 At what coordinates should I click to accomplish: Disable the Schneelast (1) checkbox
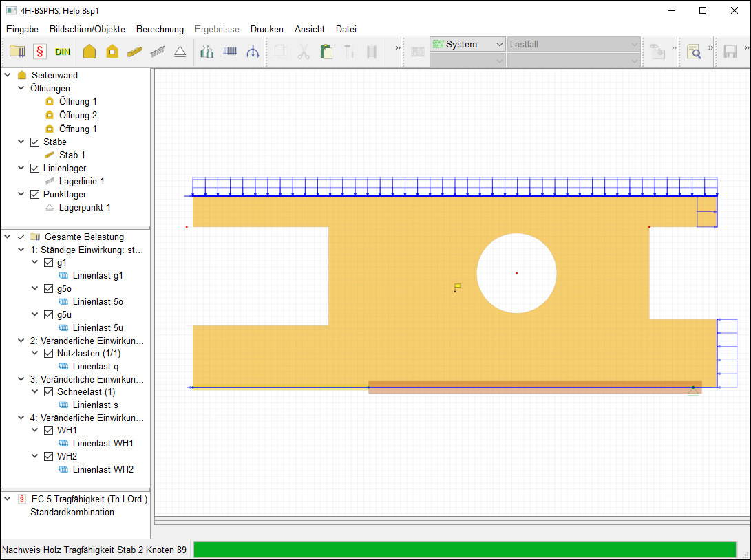48,391
